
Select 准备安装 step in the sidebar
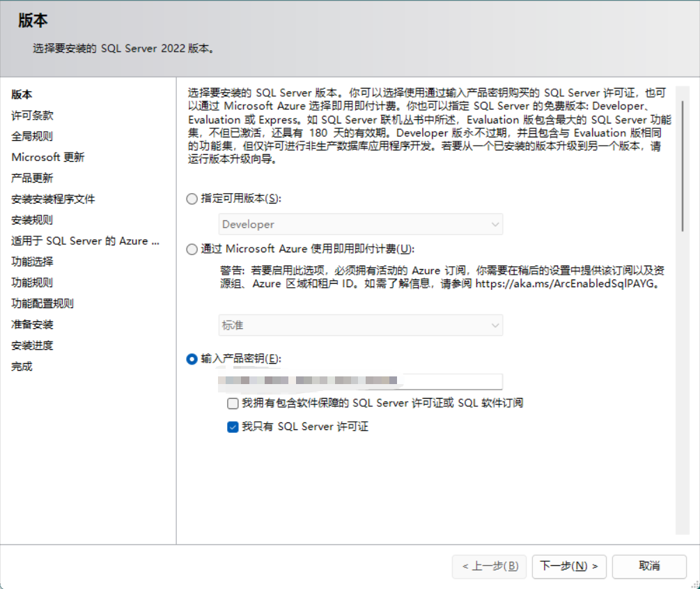pyautogui.click(x=32, y=324)
